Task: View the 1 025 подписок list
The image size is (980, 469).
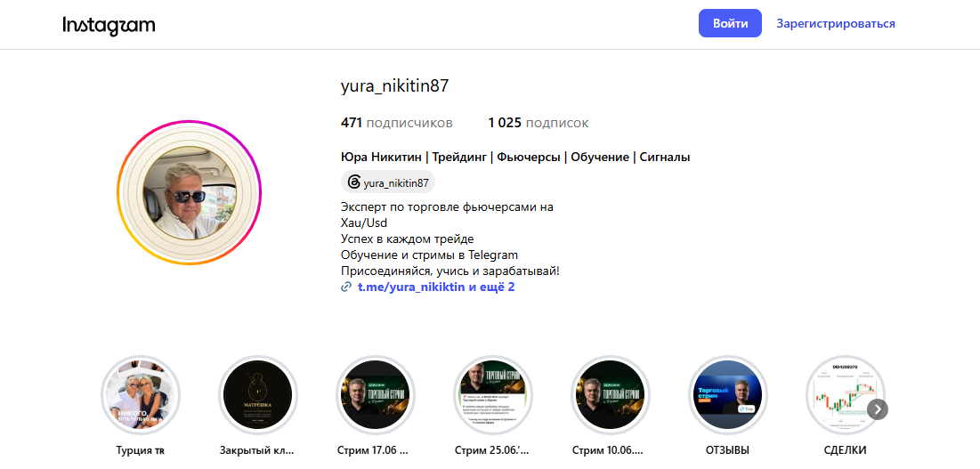Action: coord(539,123)
